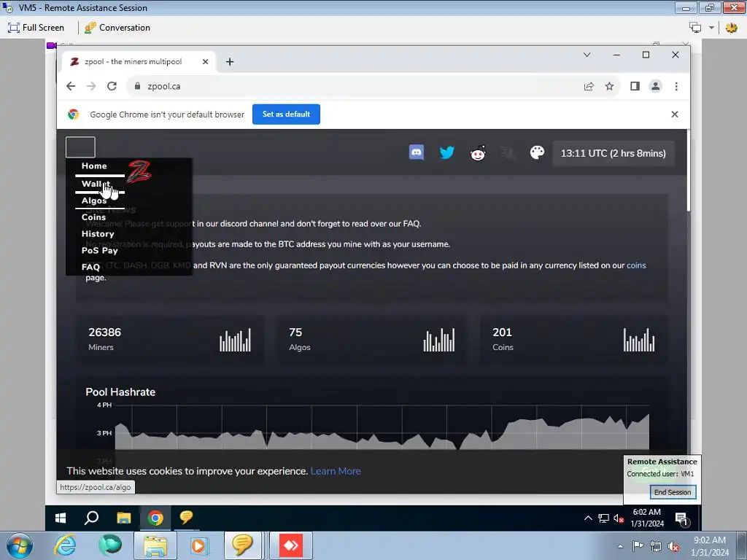This screenshot has height=560, width=747.
Task: Open the 75 Algos card
Action: click(x=371, y=340)
